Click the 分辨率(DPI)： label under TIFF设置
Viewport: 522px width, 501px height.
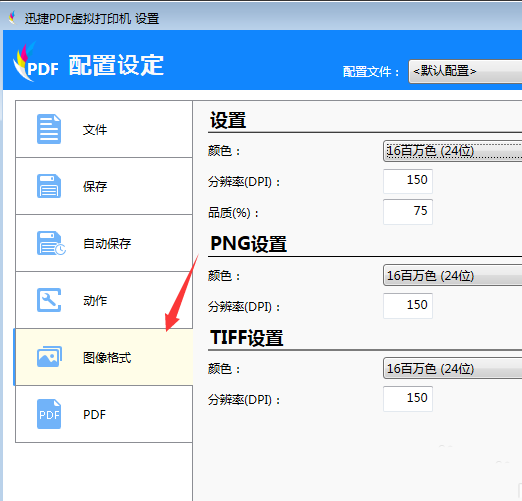(x=244, y=400)
